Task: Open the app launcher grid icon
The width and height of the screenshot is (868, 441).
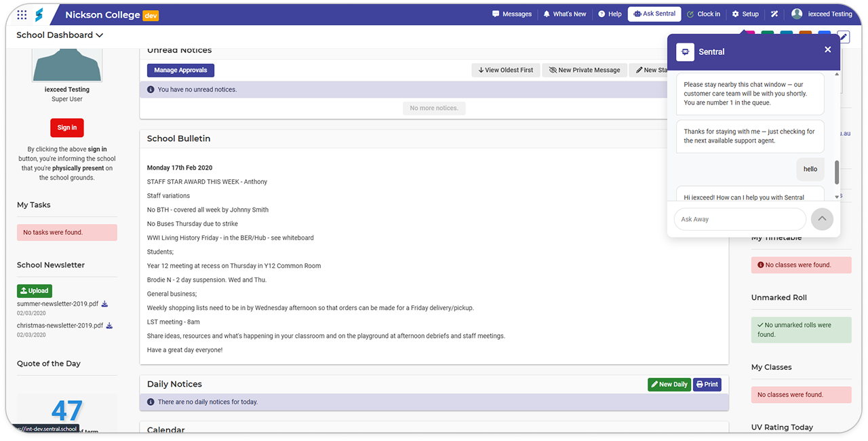Action: point(22,14)
